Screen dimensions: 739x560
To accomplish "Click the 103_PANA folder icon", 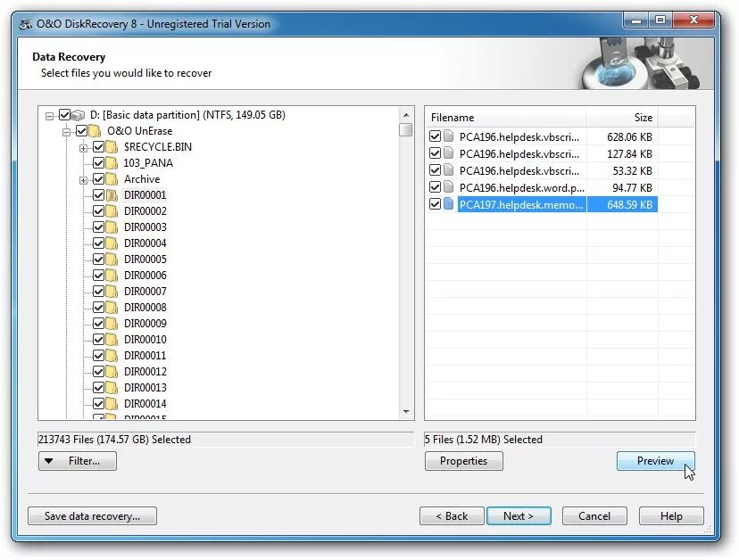I will [x=112, y=163].
